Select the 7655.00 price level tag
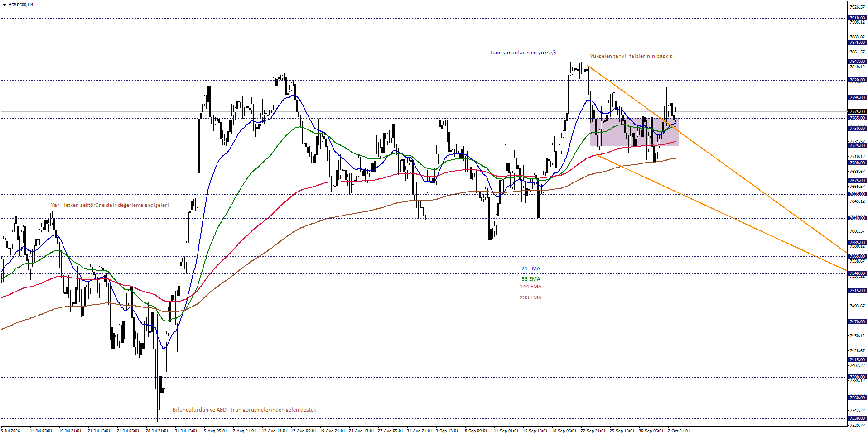The height and width of the screenshot is (436, 868). coord(857,194)
